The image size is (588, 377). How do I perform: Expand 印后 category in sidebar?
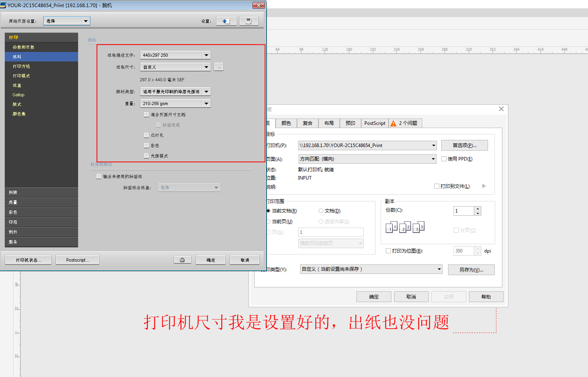click(x=41, y=222)
